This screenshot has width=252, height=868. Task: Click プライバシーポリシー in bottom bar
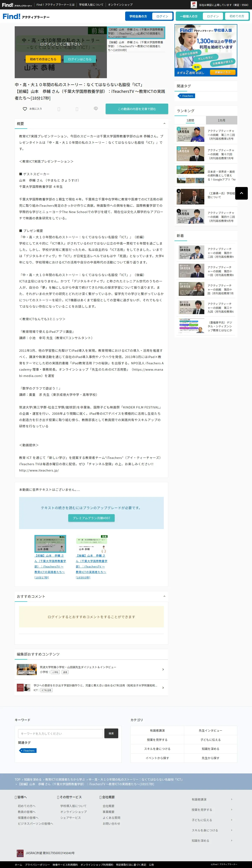pyautogui.click(x=37, y=864)
